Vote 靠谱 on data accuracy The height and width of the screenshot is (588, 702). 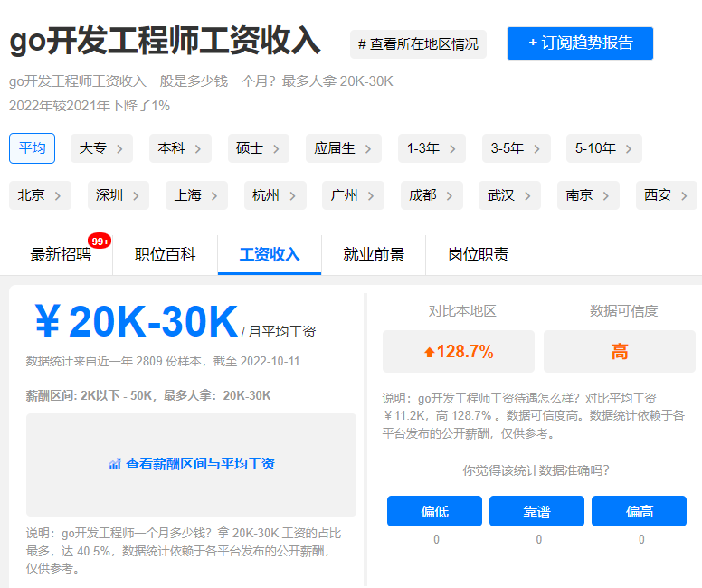(537, 511)
